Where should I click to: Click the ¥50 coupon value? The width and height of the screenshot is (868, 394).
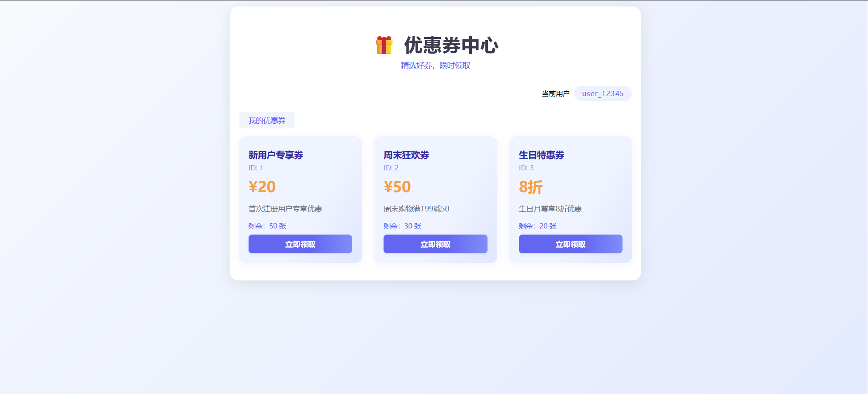pos(398,187)
